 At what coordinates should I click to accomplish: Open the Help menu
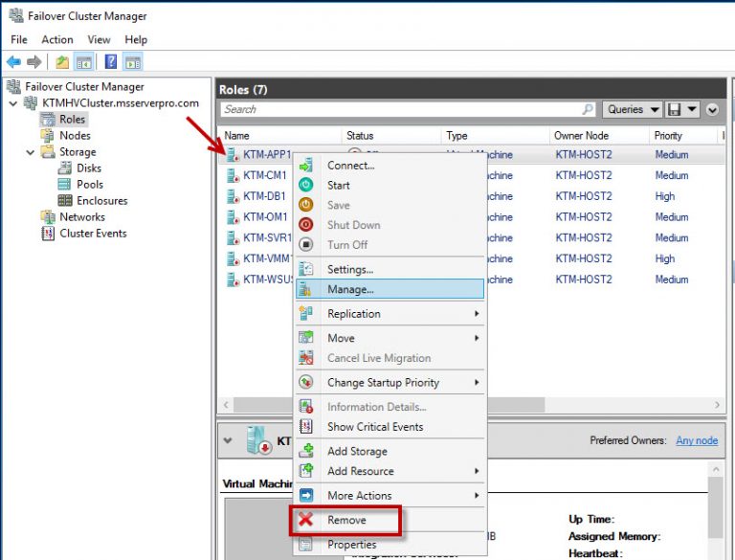tap(136, 40)
